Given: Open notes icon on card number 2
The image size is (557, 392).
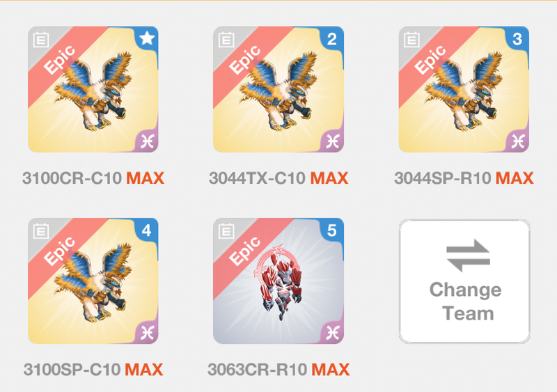Looking at the screenshot, I should [x=226, y=40].
